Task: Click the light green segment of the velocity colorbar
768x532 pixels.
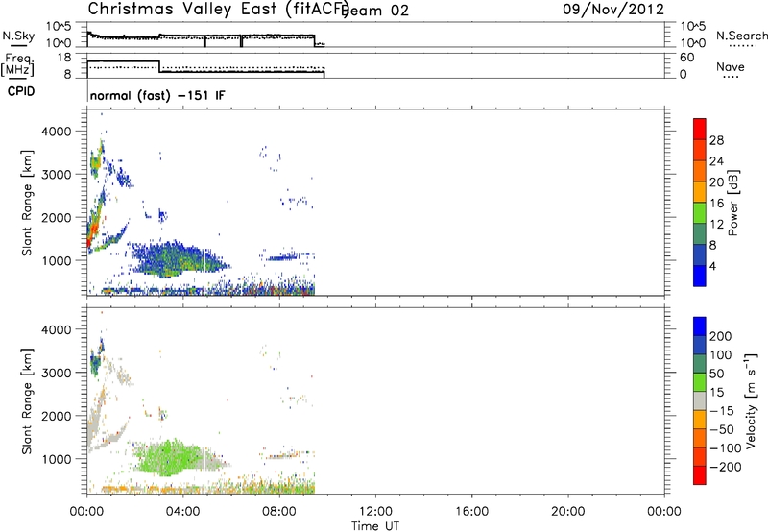Action: click(x=700, y=382)
